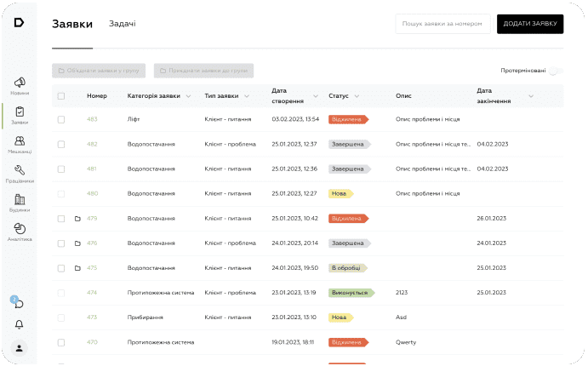Expand Категорія заявки column filter arrow
The width and height of the screenshot is (588, 366).
point(189,96)
